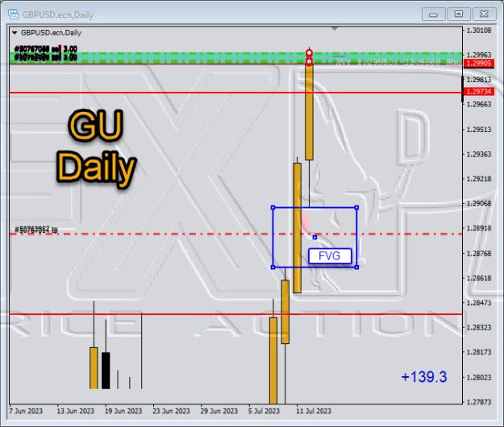Click the bottom-left handle of the FVG rectangle
The image size is (504, 427).
(273, 267)
